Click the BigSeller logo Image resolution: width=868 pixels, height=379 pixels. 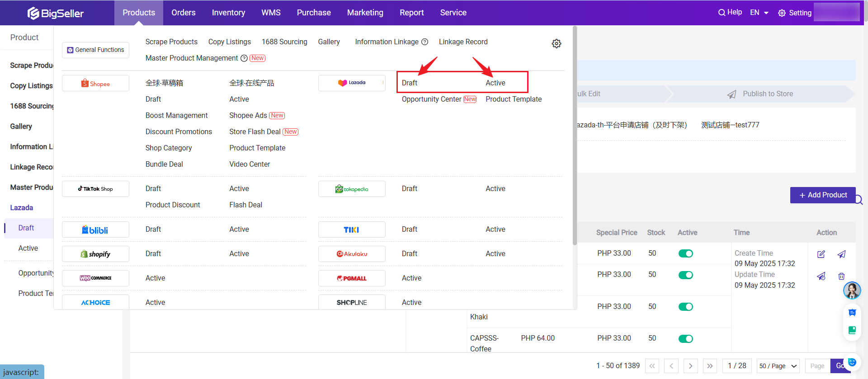(x=55, y=13)
